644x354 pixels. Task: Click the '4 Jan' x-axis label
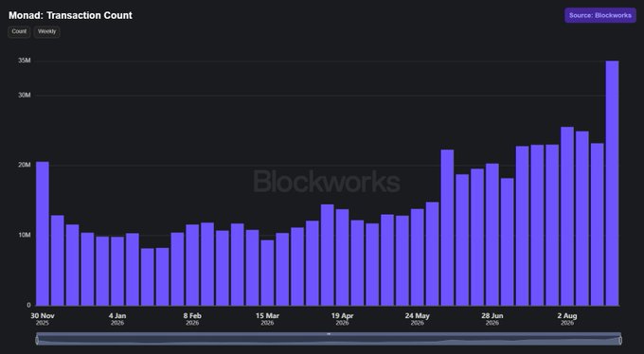(x=117, y=316)
